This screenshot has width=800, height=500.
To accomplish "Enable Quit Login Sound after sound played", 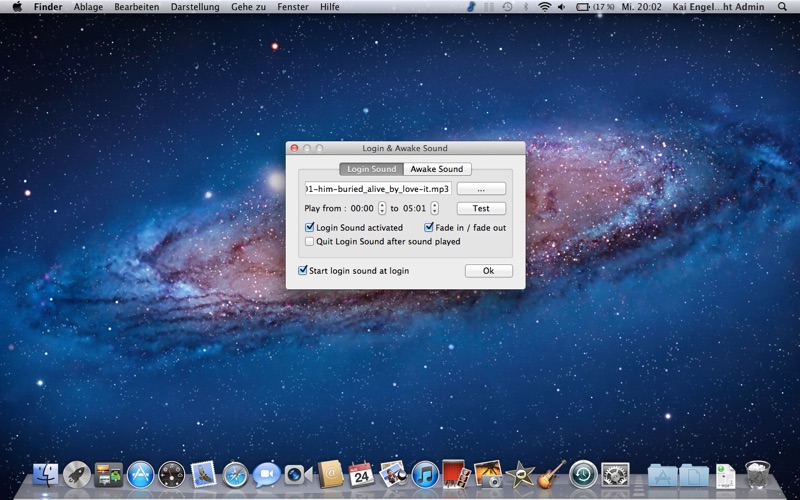I will (309, 241).
